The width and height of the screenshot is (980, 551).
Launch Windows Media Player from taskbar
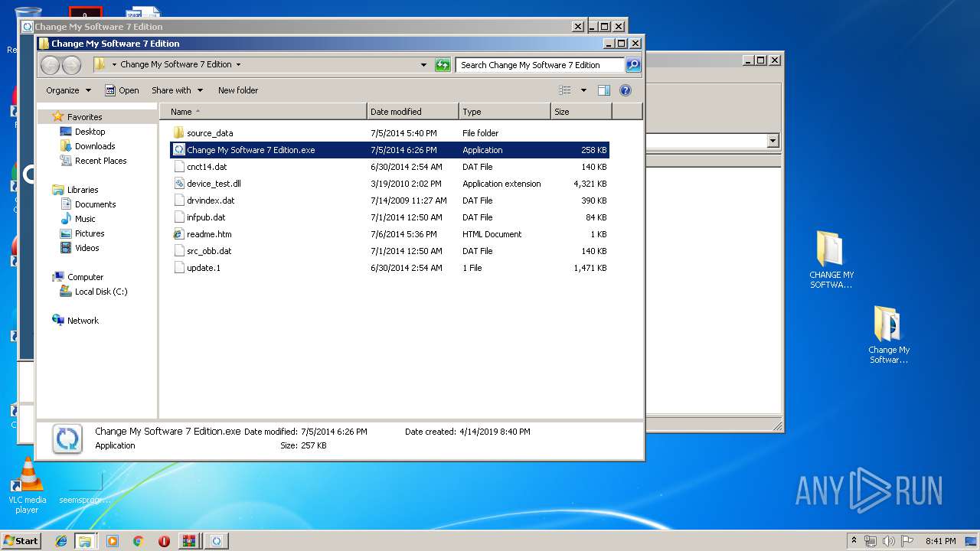113,541
